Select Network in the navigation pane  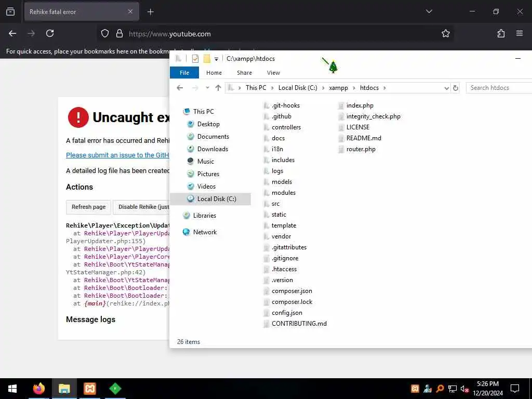(205, 232)
